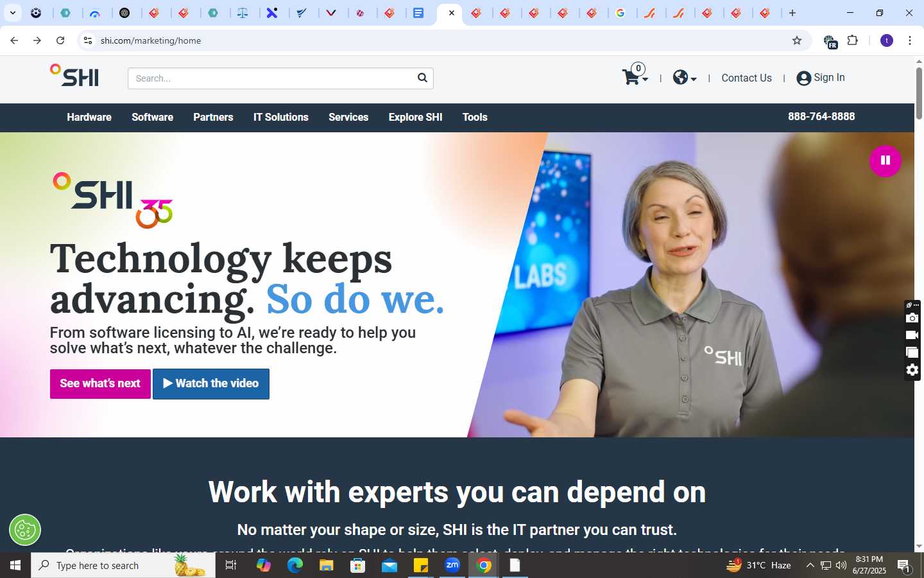Click the Contact Us link
The height and width of the screenshot is (578, 924).
tap(746, 78)
